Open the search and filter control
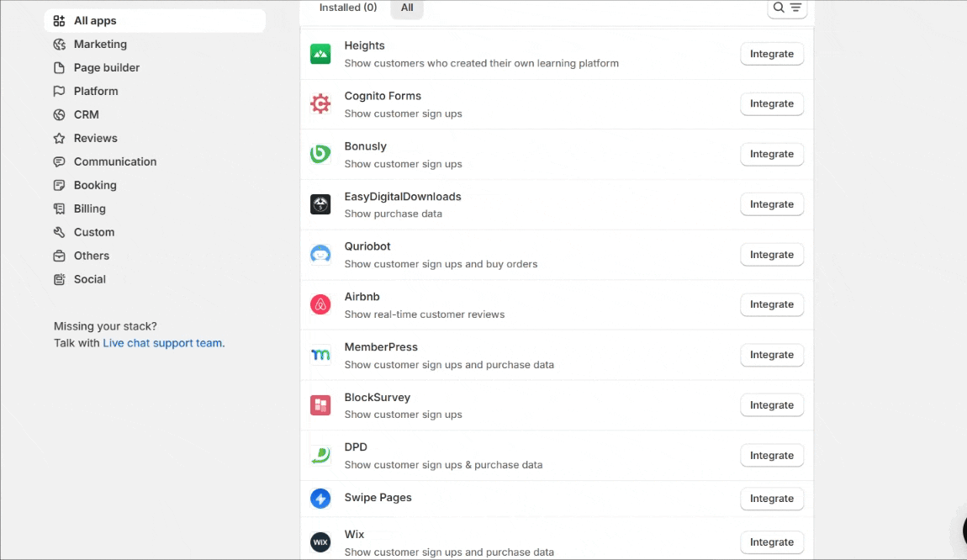 [787, 8]
